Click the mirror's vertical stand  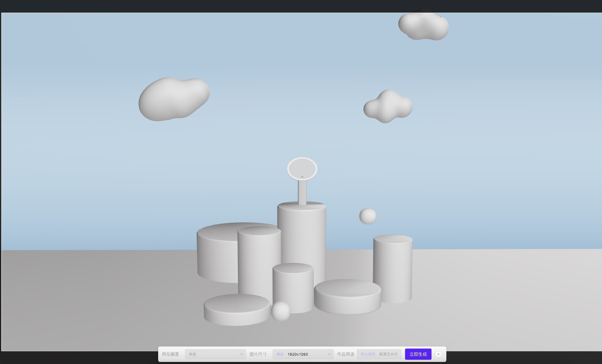click(x=302, y=193)
